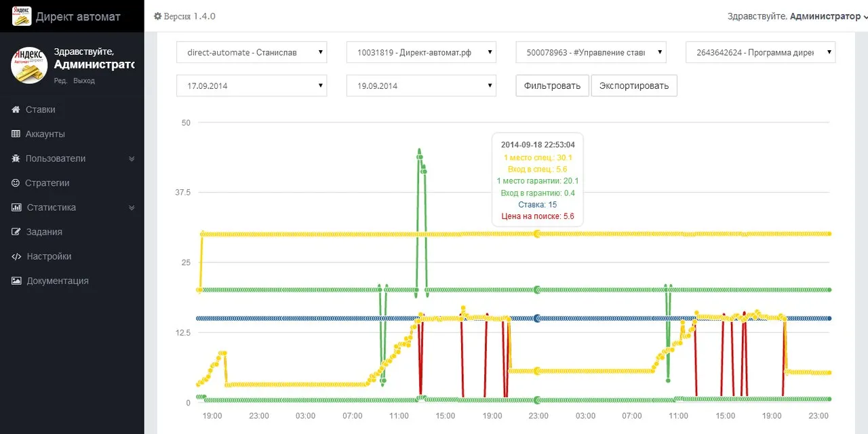The width and height of the screenshot is (868, 434).
Task: Open the Администратор user menu at top right
Action: [x=797, y=16]
